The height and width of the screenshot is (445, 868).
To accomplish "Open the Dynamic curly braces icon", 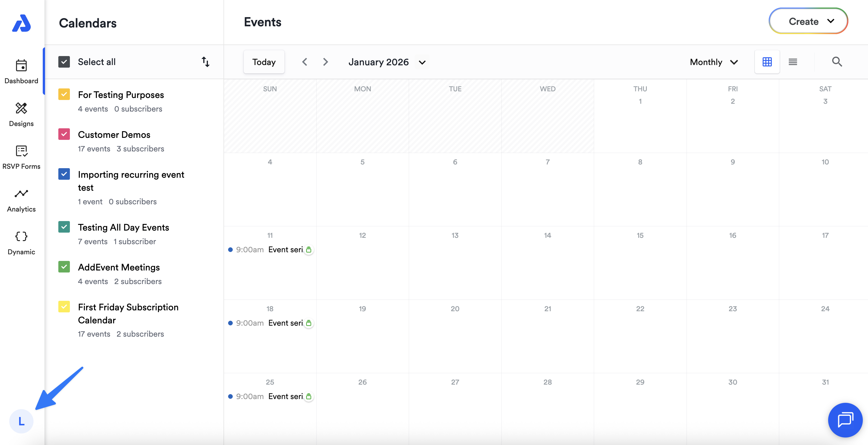I will (x=21, y=236).
